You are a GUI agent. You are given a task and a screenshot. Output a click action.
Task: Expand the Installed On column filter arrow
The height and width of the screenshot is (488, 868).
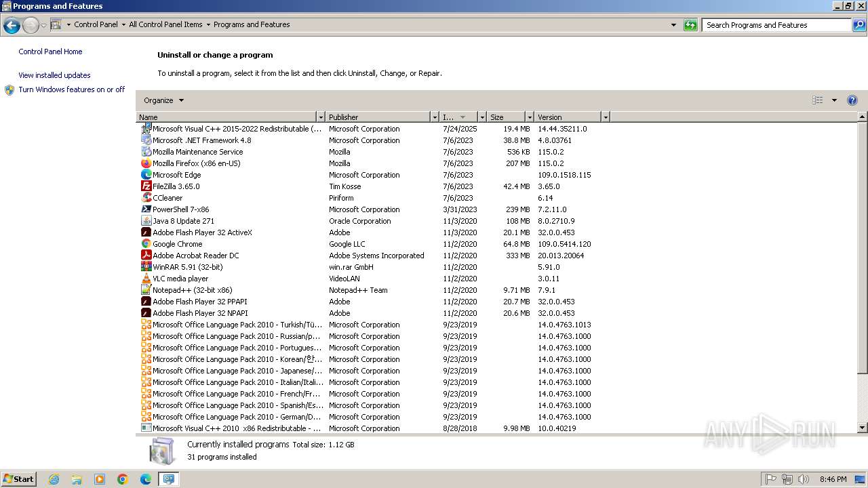[x=482, y=117]
